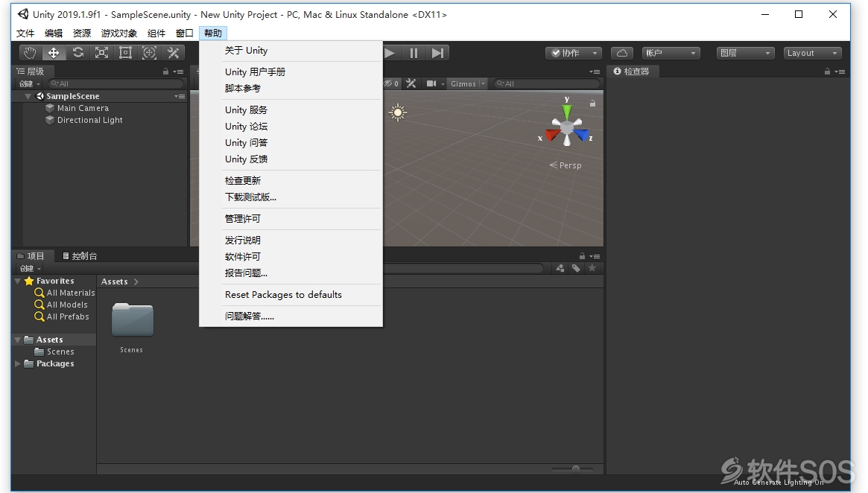Open the cloud services button

pos(621,53)
